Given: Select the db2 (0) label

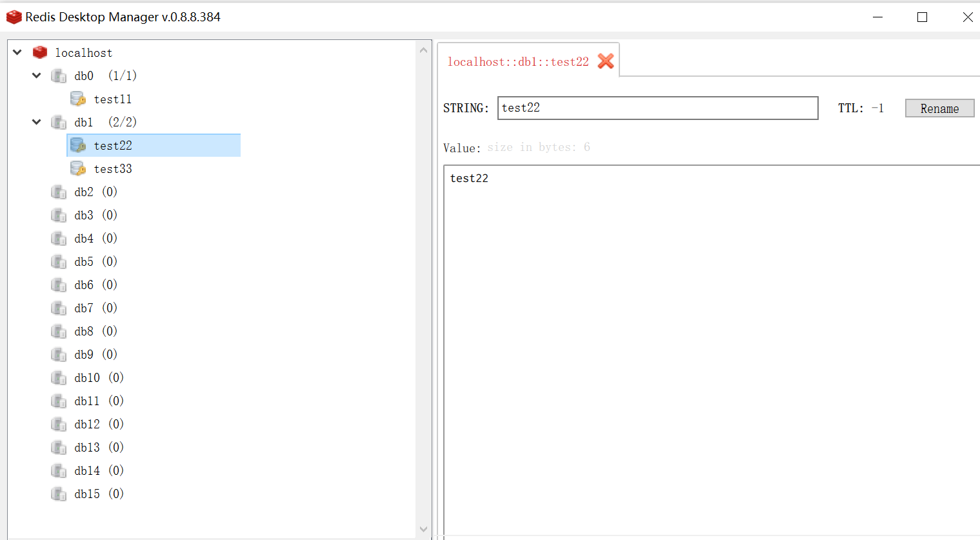Looking at the screenshot, I should click(95, 192).
